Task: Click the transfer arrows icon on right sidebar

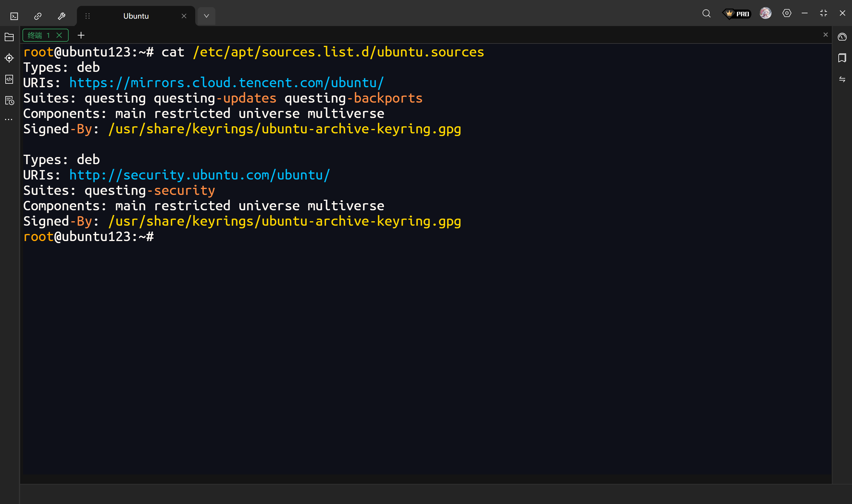Action: pyautogui.click(x=842, y=80)
